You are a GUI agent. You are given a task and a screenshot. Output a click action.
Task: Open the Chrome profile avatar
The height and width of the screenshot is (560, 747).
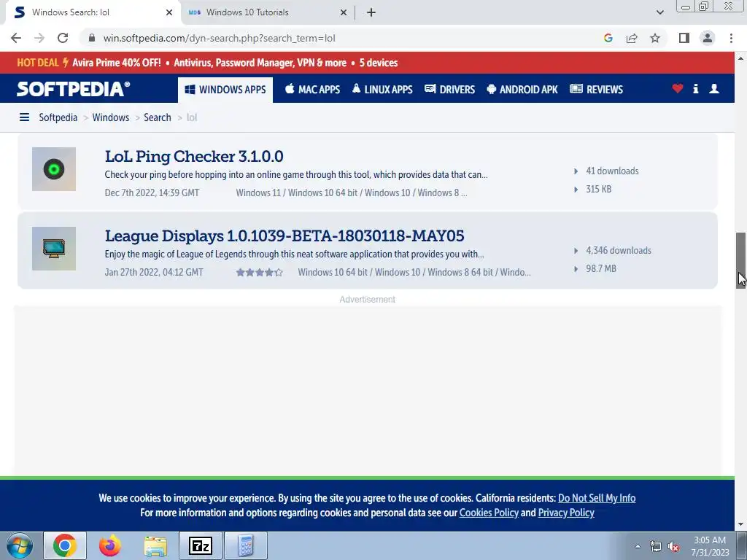pos(708,38)
